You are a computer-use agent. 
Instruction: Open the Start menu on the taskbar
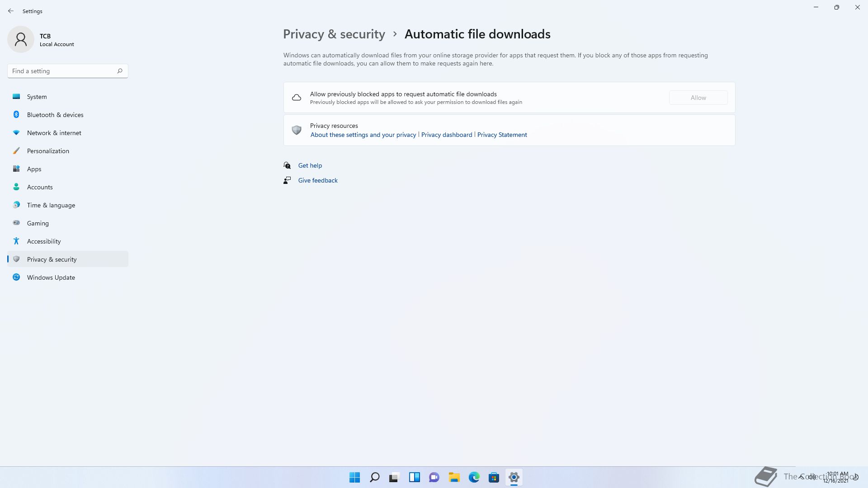pos(355,477)
